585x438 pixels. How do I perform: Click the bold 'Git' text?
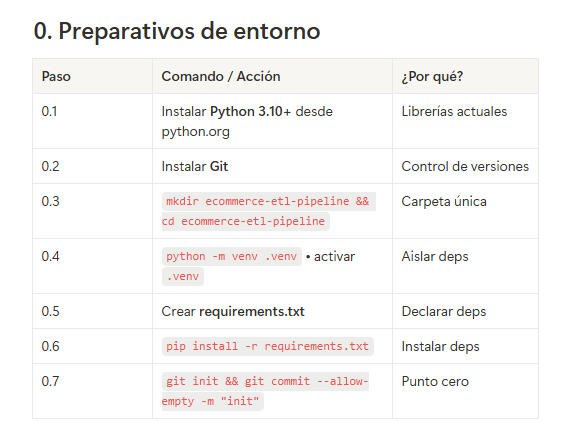point(219,166)
